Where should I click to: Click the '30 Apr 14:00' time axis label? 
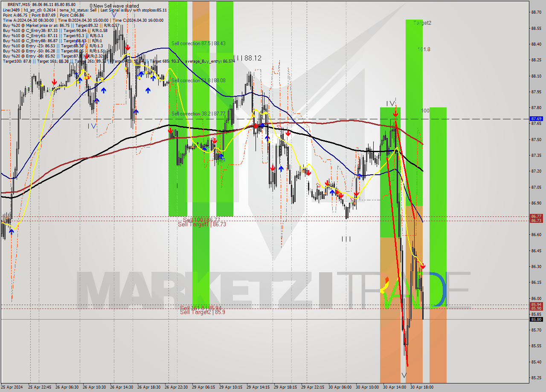395,387
